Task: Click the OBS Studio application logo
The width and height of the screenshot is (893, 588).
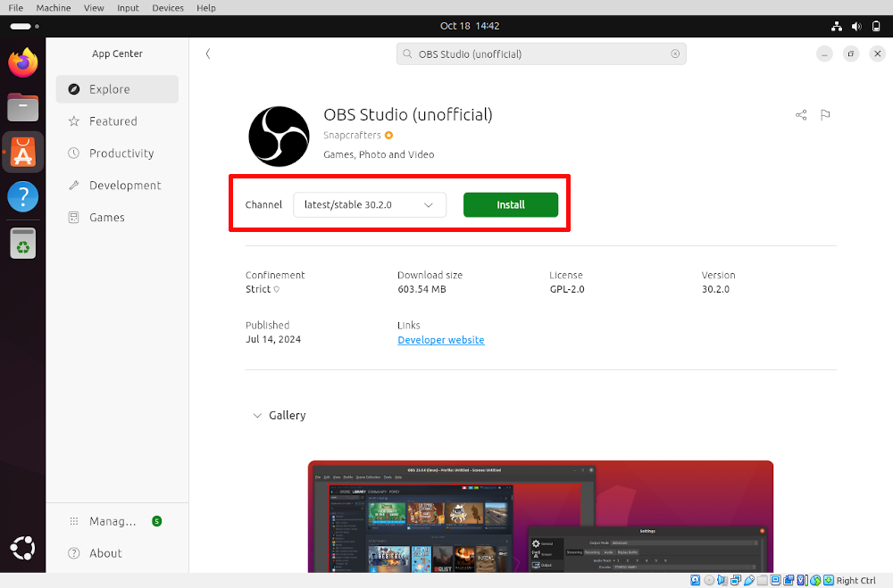Action: 279,136
